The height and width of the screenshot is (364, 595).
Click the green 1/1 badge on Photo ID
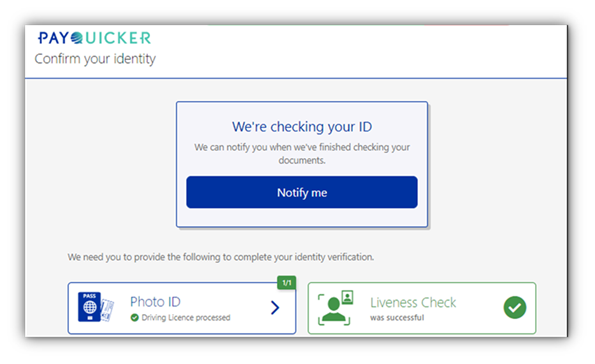click(286, 283)
